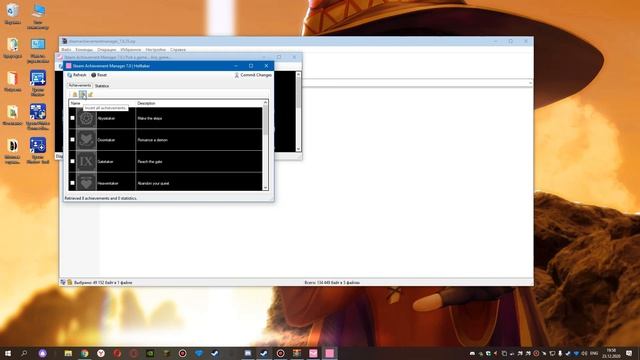This screenshot has height=360, width=640.
Task: Click the pink SAM icon in title bar
Action: pyautogui.click(x=69, y=66)
